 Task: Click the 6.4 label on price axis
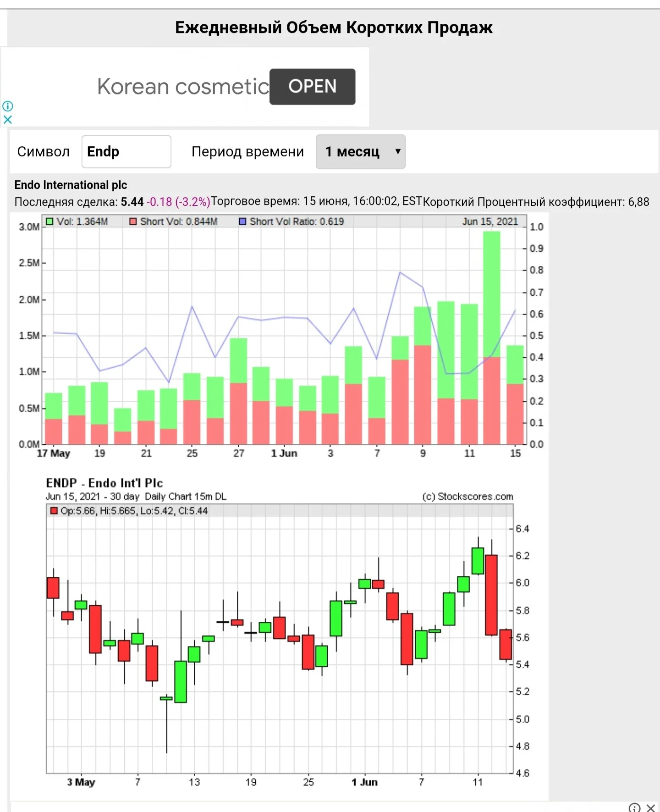tap(522, 529)
